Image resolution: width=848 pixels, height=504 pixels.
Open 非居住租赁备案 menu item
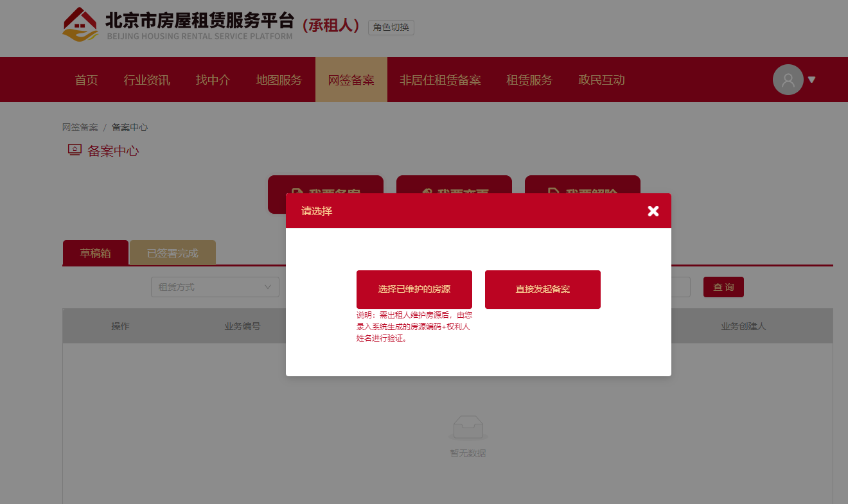[440, 80]
